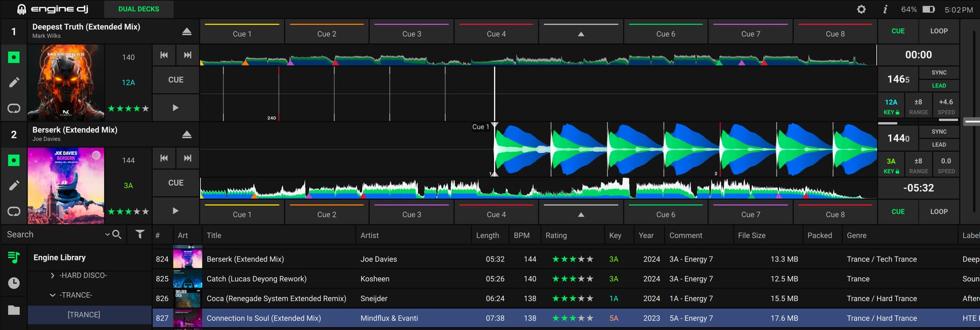Image resolution: width=980 pixels, height=330 pixels.
Task: Collapse the -TRANCE- playlist folder
Action: tap(53, 295)
